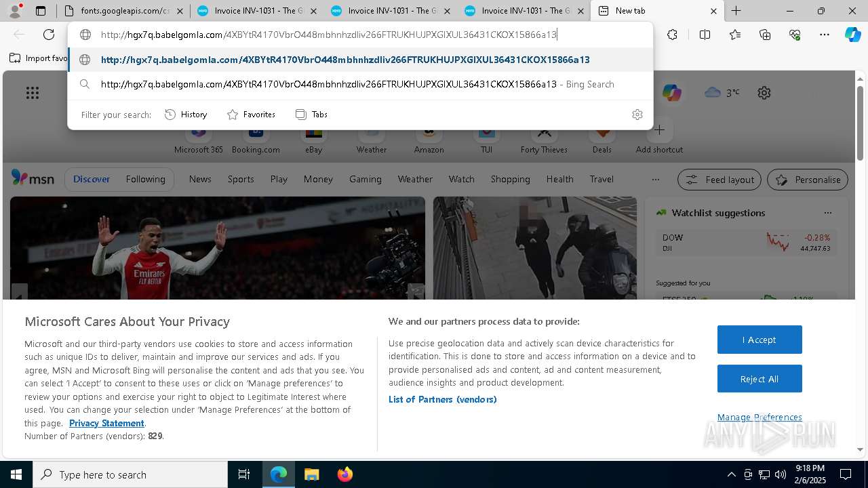The width and height of the screenshot is (868, 488).
Task: Open the Gaming category
Action: (365, 179)
